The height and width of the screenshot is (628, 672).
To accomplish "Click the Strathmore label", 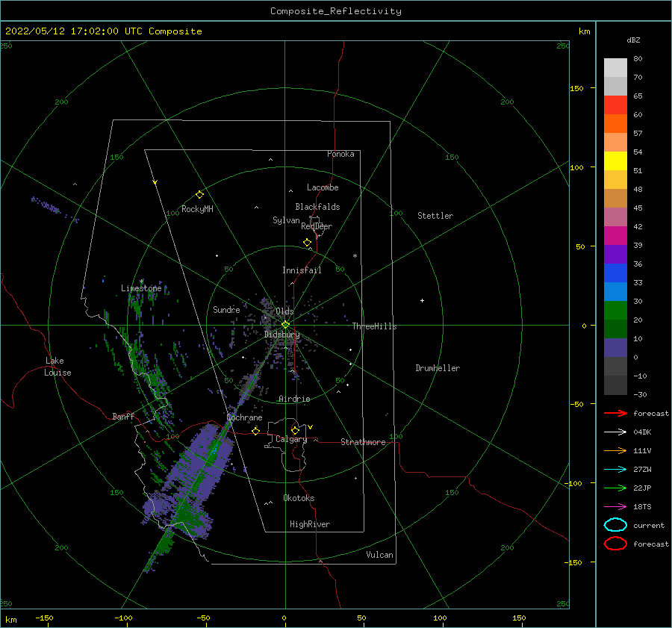I will point(363,442).
